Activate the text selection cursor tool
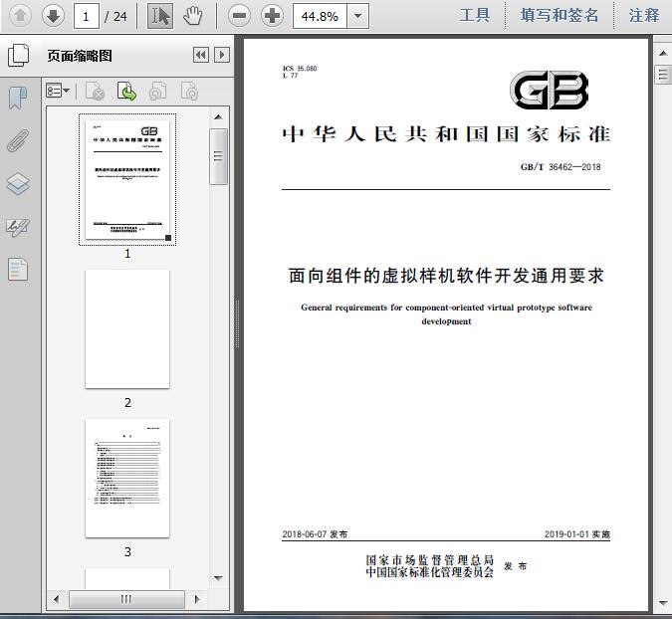The width and height of the screenshot is (672, 619). click(x=159, y=15)
